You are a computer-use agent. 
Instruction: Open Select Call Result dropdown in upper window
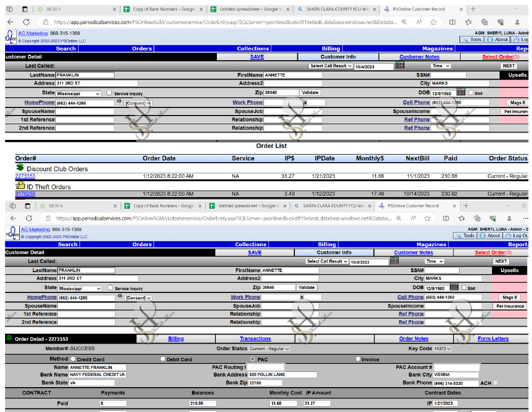click(x=331, y=66)
